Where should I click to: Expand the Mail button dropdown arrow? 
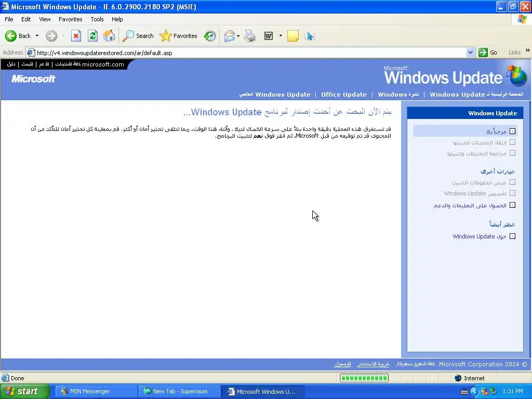pos(238,36)
